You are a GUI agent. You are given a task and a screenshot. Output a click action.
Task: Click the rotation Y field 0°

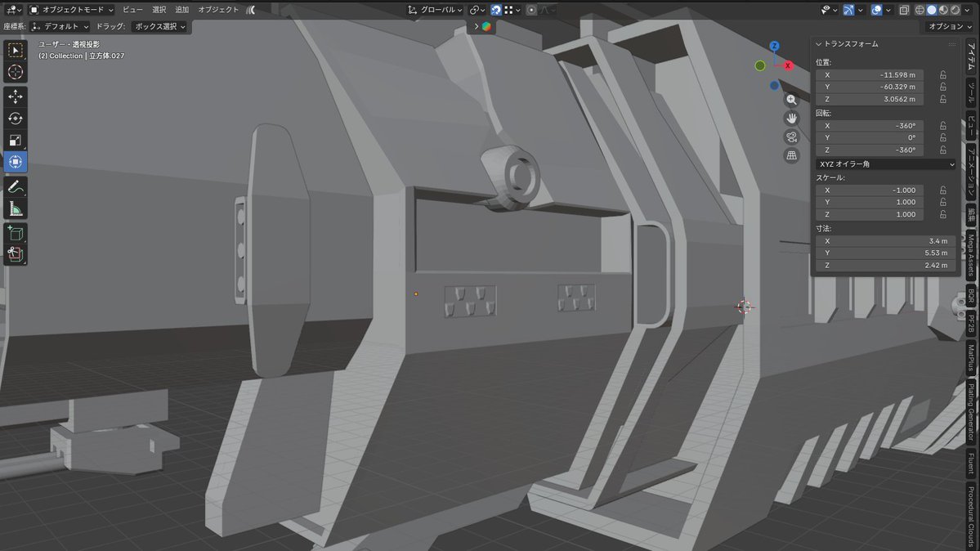(x=869, y=137)
